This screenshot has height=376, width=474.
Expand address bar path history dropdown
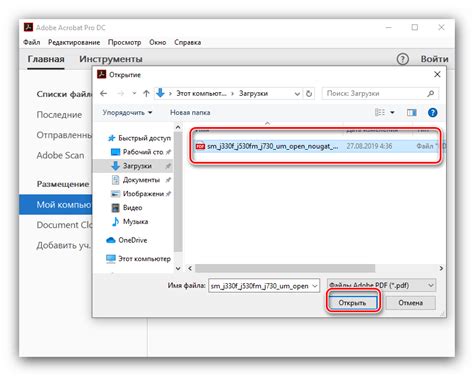[297, 94]
